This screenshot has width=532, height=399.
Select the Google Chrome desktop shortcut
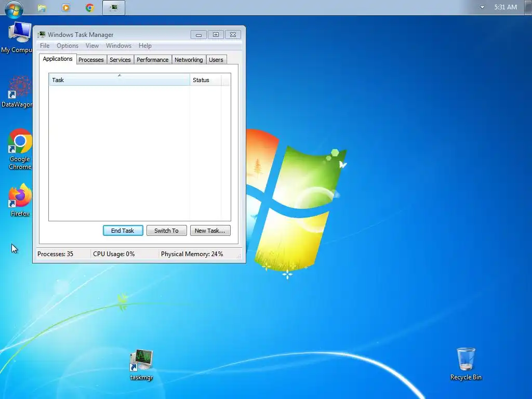(20, 149)
